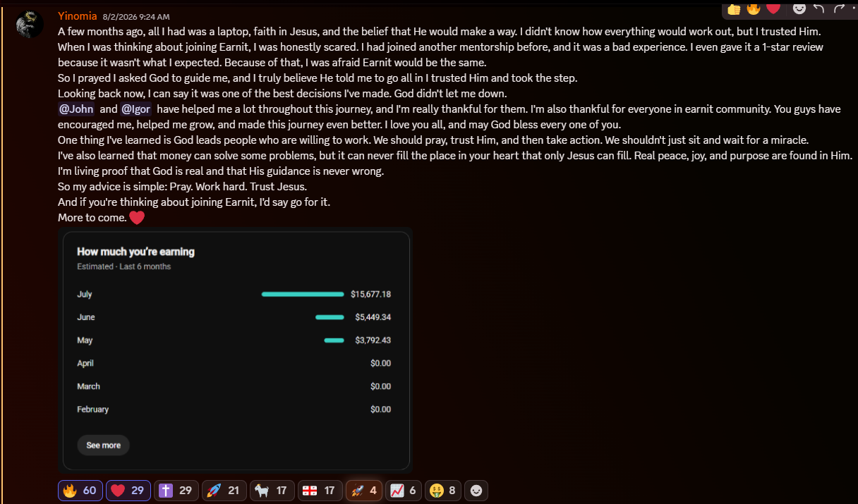Click "Estimated · Last 6 months" subtitle
Screen dimensions: 858x504
[123, 266]
